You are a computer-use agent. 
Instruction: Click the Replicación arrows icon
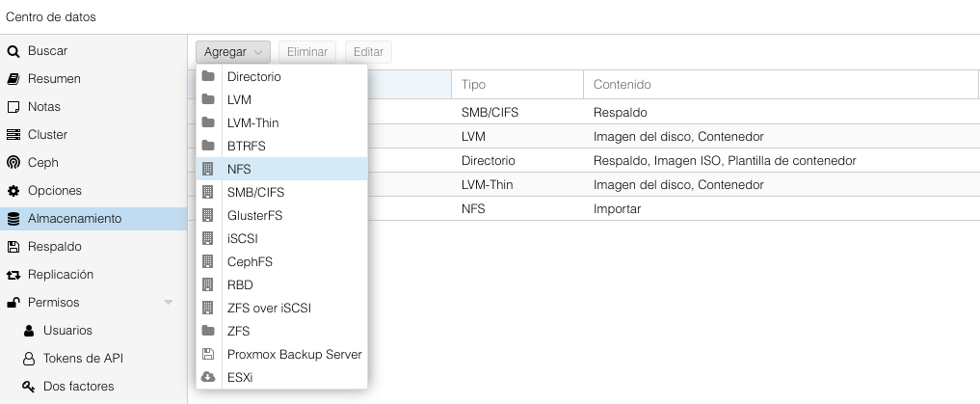coord(13,275)
